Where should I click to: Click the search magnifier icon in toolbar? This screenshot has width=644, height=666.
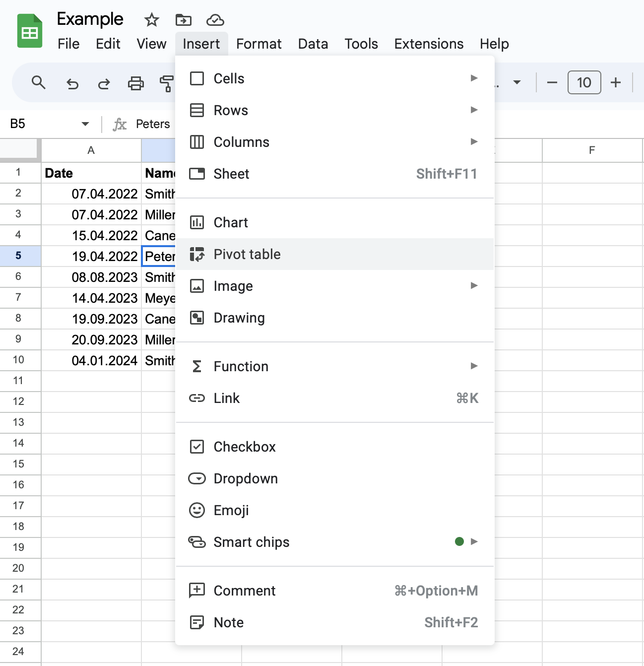click(x=38, y=82)
